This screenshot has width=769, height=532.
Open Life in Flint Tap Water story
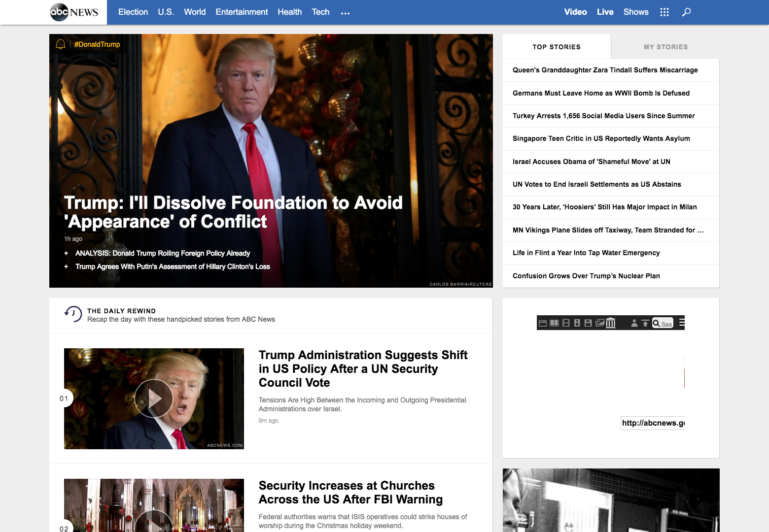tap(586, 253)
